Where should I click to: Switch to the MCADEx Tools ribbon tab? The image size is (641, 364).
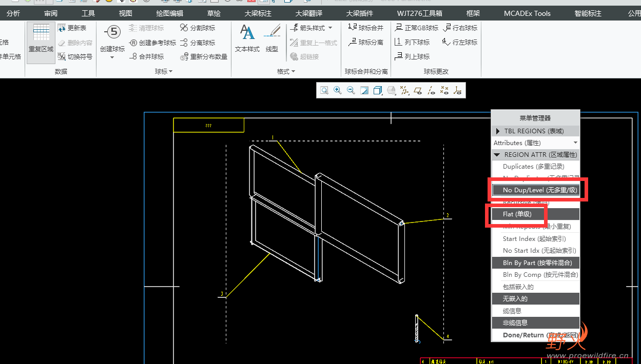click(x=527, y=13)
